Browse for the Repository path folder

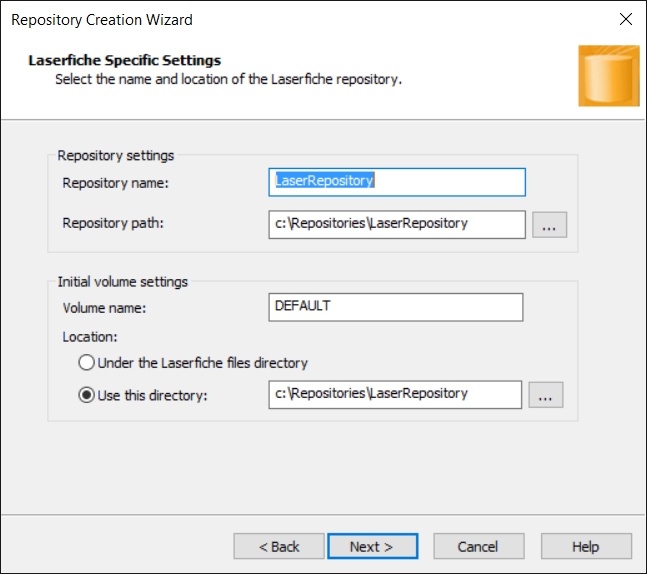click(549, 225)
